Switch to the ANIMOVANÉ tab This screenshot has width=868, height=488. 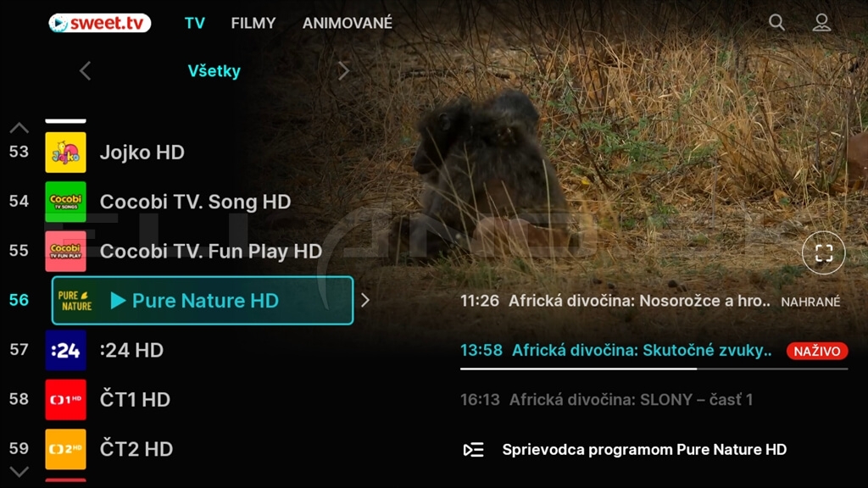click(x=347, y=23)
